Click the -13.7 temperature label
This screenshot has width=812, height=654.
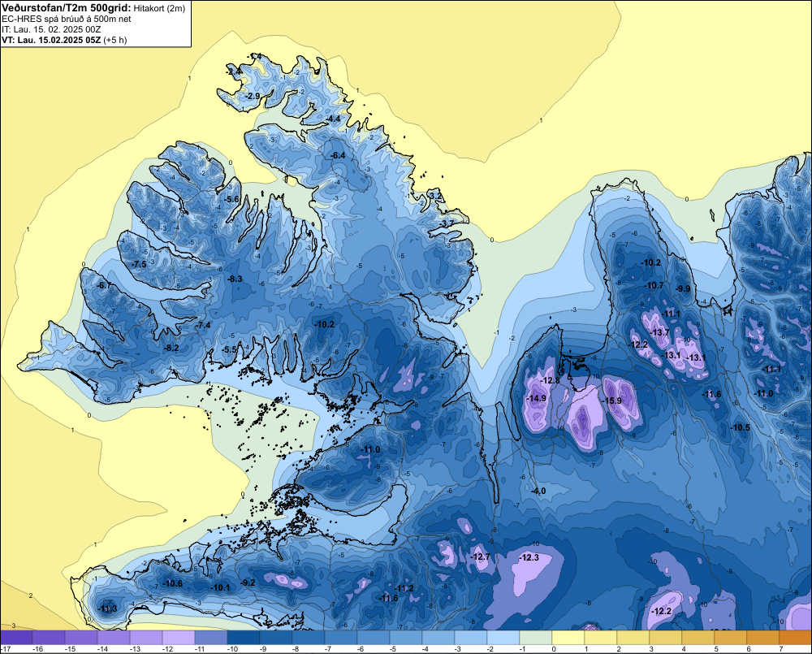pos(659,332)
